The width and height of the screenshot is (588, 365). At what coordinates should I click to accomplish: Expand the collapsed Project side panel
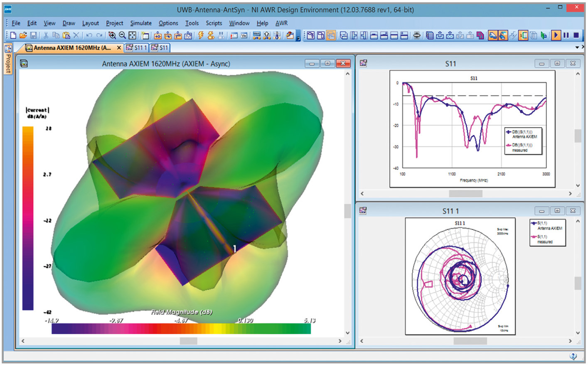tap(8, 59)
